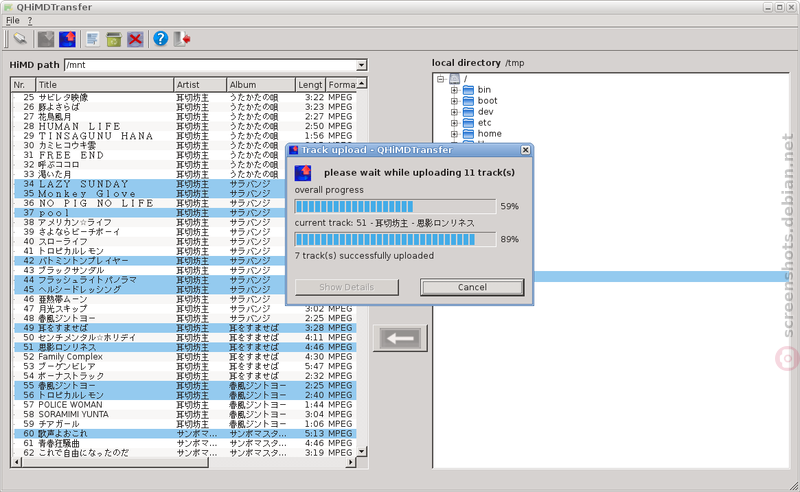Click the rename track toolbar icon
Image resolution: width=800 pixels, height=492 pixels.
[92, 39]
